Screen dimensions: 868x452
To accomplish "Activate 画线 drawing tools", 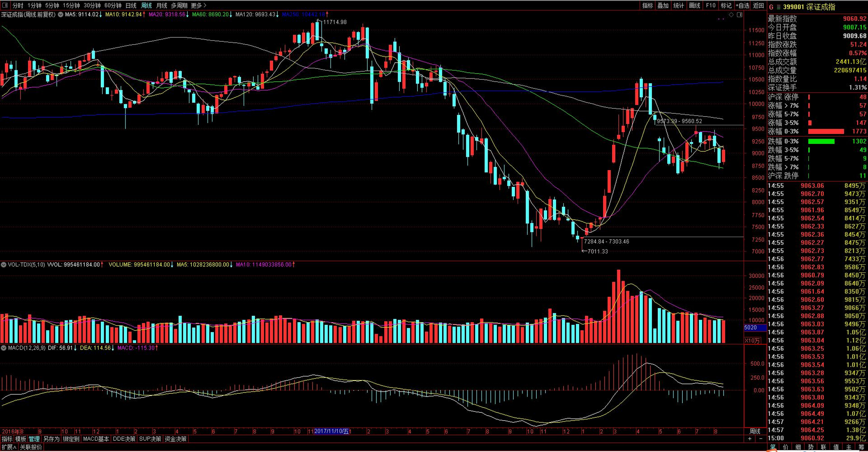I will [x=694, y=5].
